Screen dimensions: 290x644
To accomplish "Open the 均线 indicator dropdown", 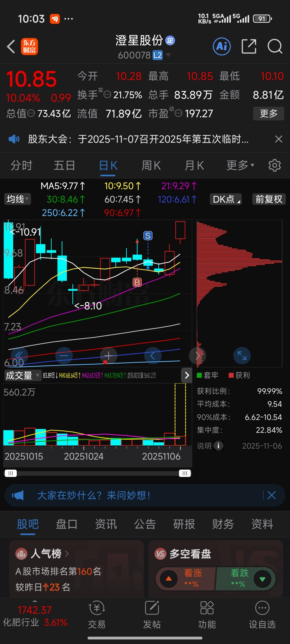I will point(17,199).
